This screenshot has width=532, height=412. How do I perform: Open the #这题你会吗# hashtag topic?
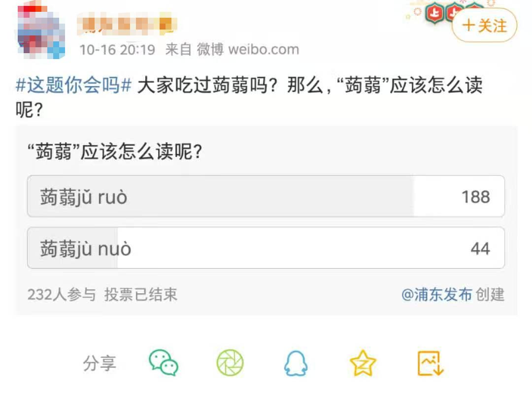click(x=74, y=85)
